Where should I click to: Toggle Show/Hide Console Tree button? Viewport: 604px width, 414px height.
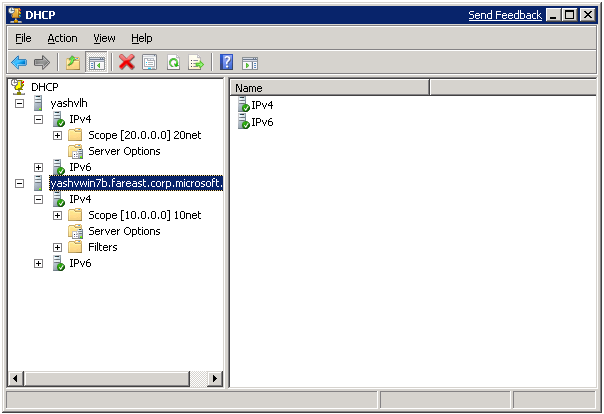(x=97, y=63)
